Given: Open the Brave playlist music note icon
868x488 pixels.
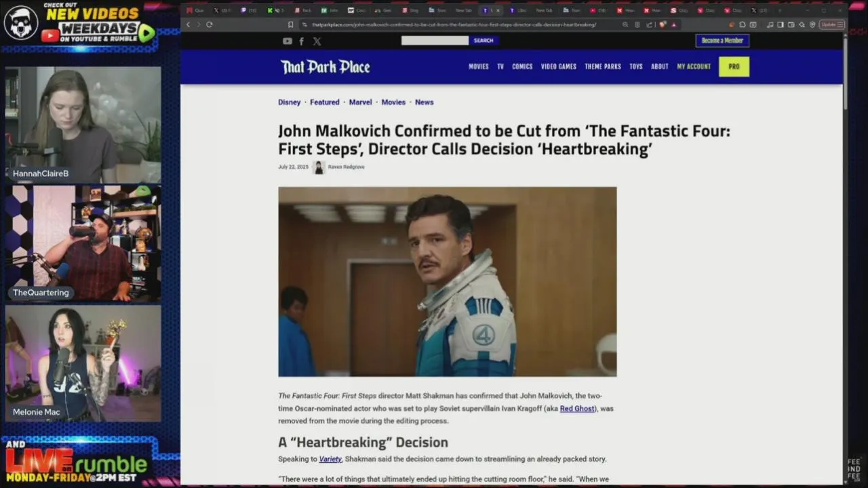Looking at the screenshot, I should click(x=770, y=24).
